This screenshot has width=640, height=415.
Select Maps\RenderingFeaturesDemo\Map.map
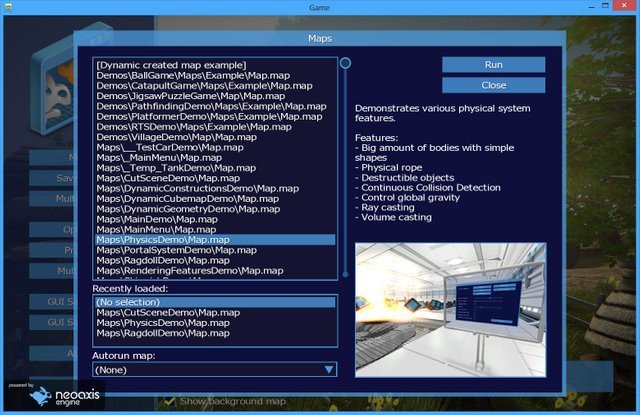coord(215,271)
